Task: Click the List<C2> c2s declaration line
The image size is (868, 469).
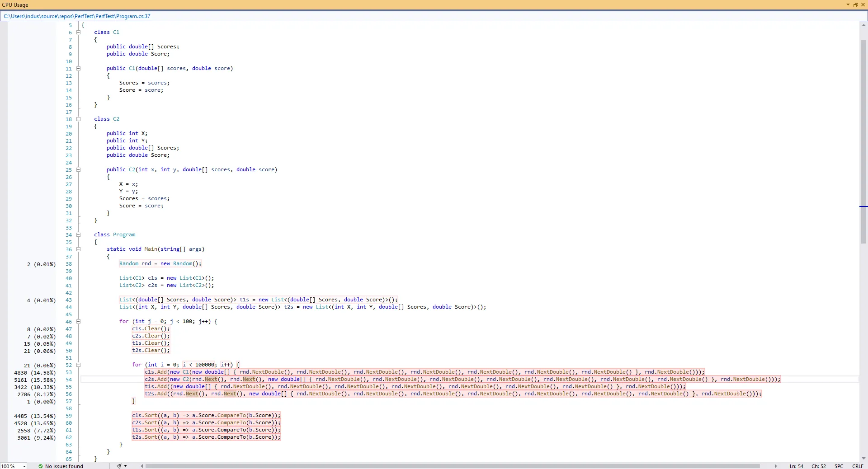Action: pyautogui.click(x=167, y=286)
